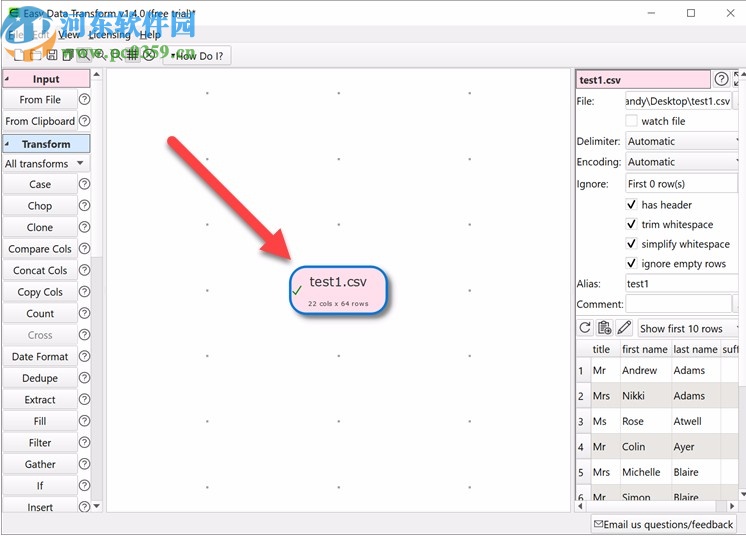Click the cell containing Atwell
The width and height of the screenshot is (746, 536).
tap(695, 421)
